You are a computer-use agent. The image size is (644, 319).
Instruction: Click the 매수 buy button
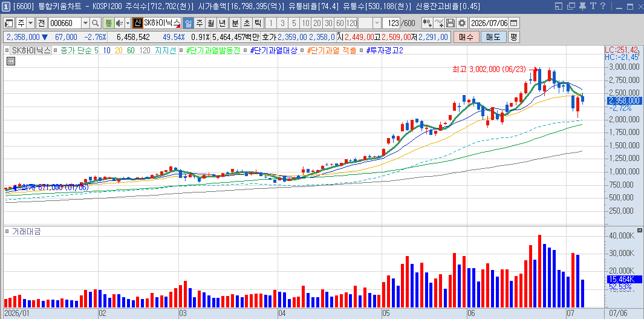coord(466,37)
